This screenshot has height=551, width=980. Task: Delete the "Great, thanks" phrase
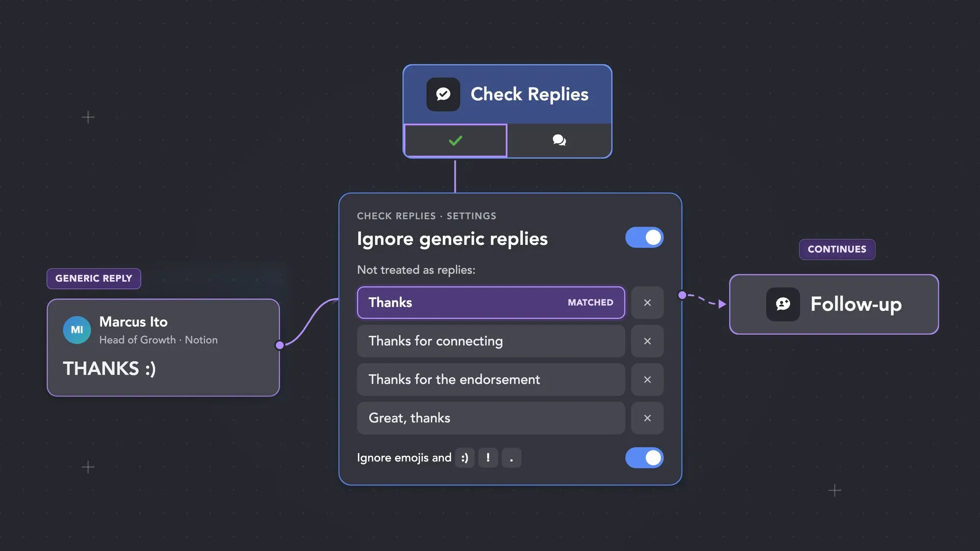(x=647, y=418)
